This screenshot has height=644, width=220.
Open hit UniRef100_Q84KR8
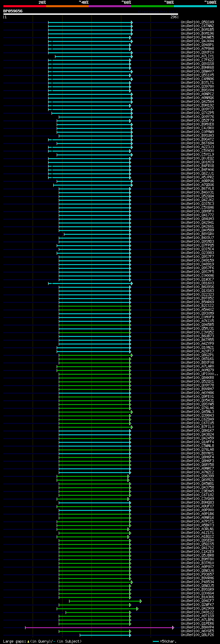coord(197,378)
